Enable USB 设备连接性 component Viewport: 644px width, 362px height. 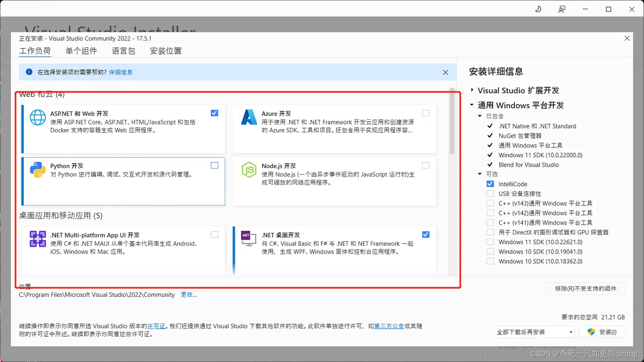pos(490,193)
